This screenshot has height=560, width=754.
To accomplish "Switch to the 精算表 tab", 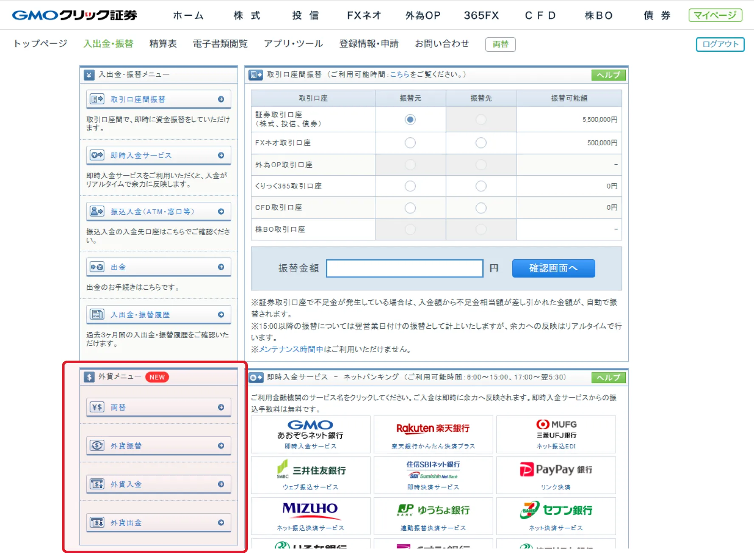I will [x=163, y=44].
